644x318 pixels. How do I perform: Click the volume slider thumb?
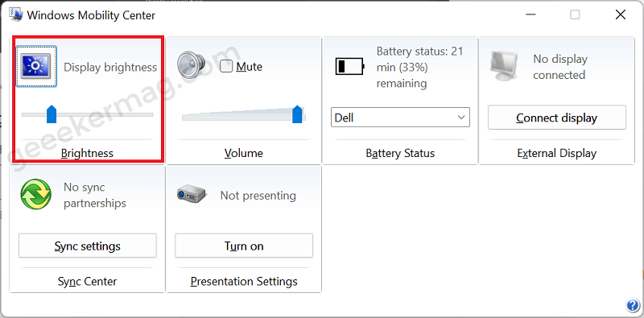(297, 114)
